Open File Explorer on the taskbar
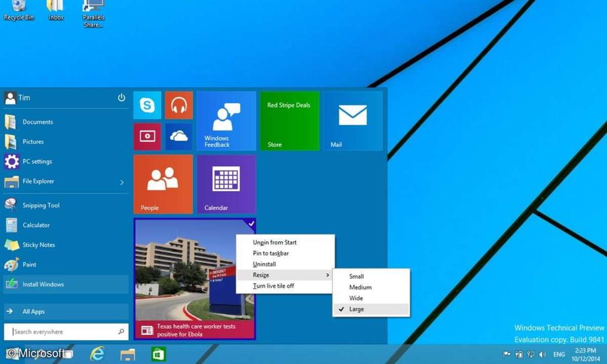Image resolution: width=607 pixels, height=364 pixels. [x=127, y=354]
